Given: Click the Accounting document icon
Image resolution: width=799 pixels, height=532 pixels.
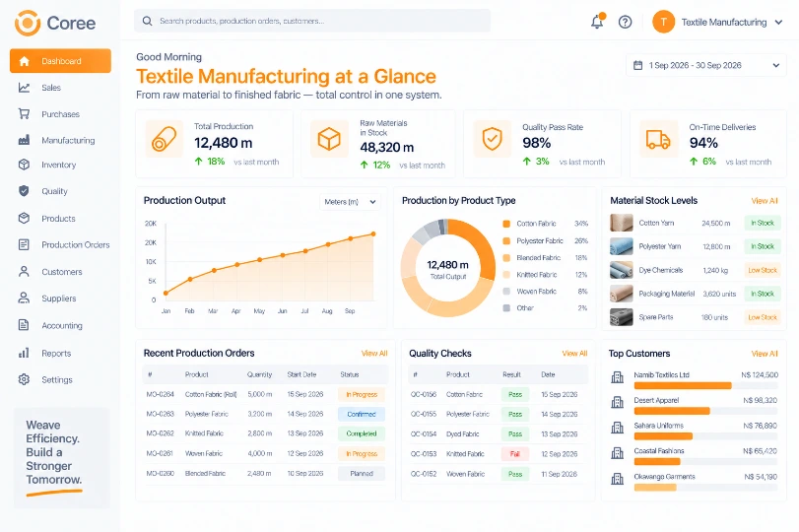Looking at the screenshot, I should point(24,325).
